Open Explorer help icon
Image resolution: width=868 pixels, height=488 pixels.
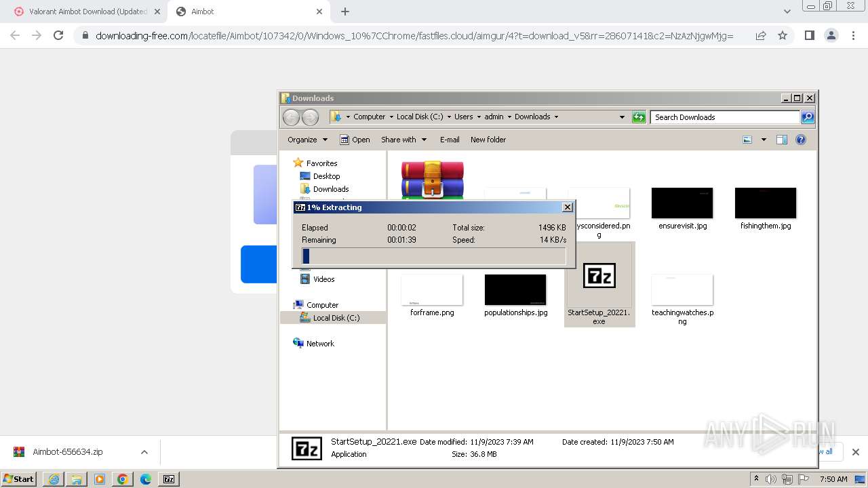click(801, 140)
